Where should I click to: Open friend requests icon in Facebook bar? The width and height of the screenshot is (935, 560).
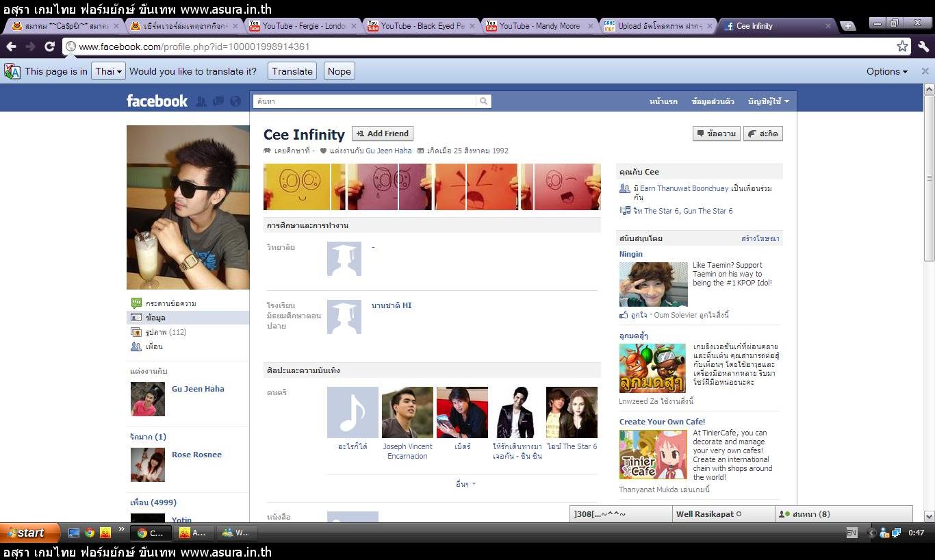(x=201, y=101)
